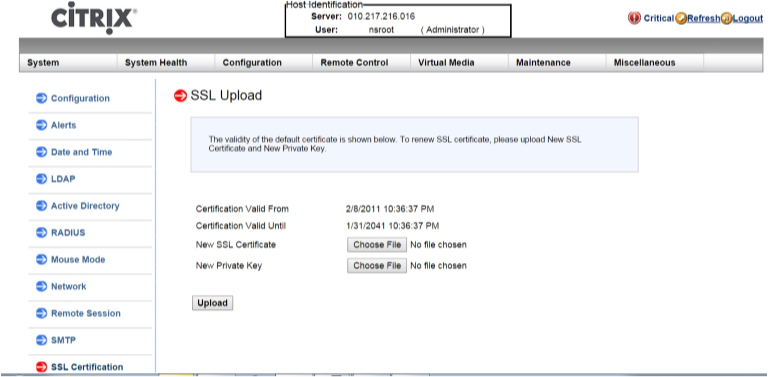Click the arrow icon beside Alerts

[42, 125]
